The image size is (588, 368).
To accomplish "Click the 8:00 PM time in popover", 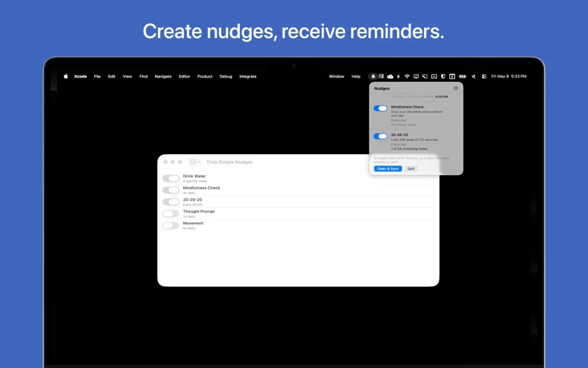I will (442, 97).
